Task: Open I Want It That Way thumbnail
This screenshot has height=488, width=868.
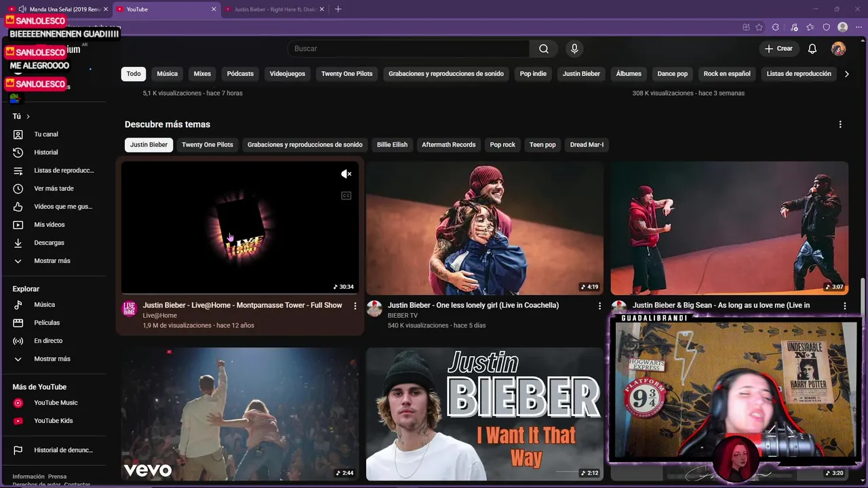Action: 485,414
